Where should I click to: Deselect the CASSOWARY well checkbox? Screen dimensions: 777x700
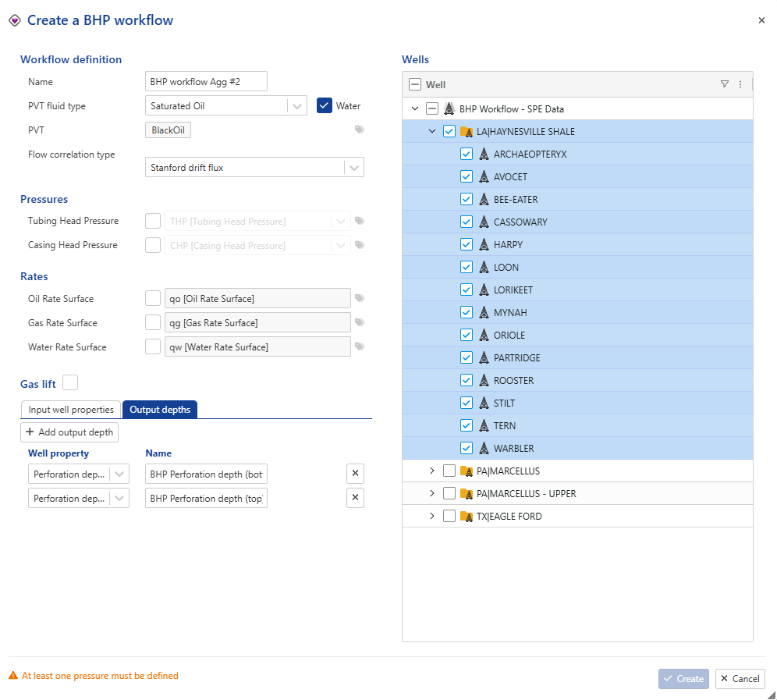point(467,222)
